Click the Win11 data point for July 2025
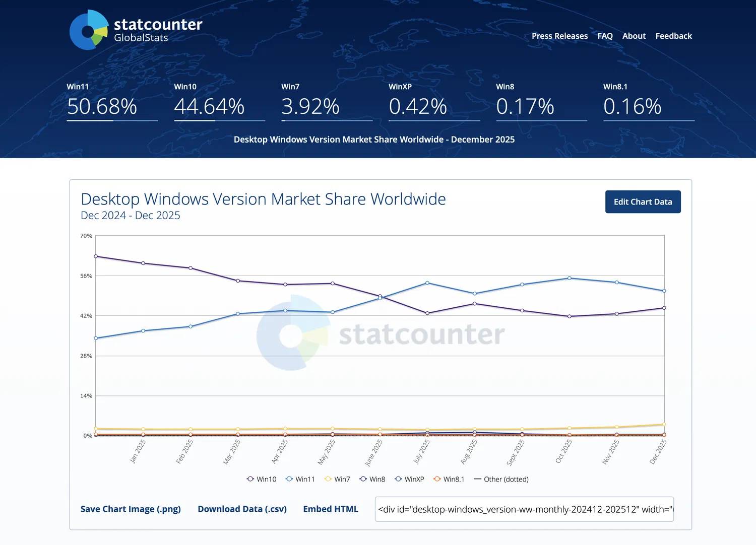This screenshot has width=756, height=545. [x=427, y=283]
